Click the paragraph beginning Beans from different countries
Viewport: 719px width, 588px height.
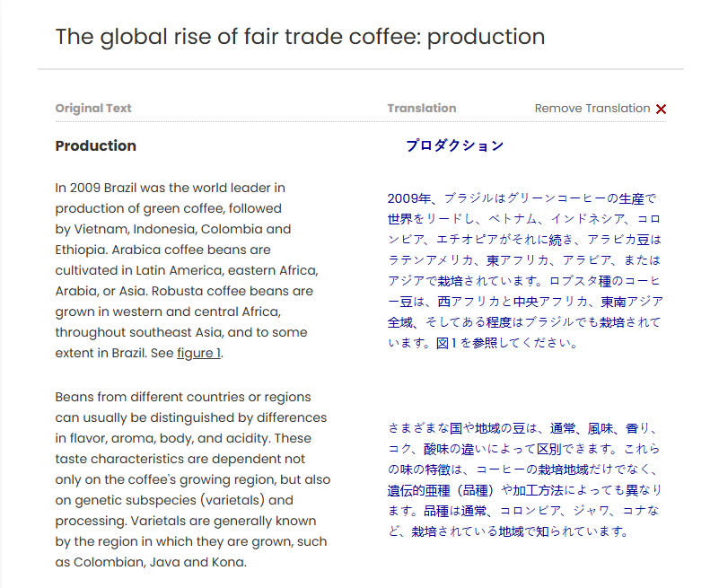192,479
